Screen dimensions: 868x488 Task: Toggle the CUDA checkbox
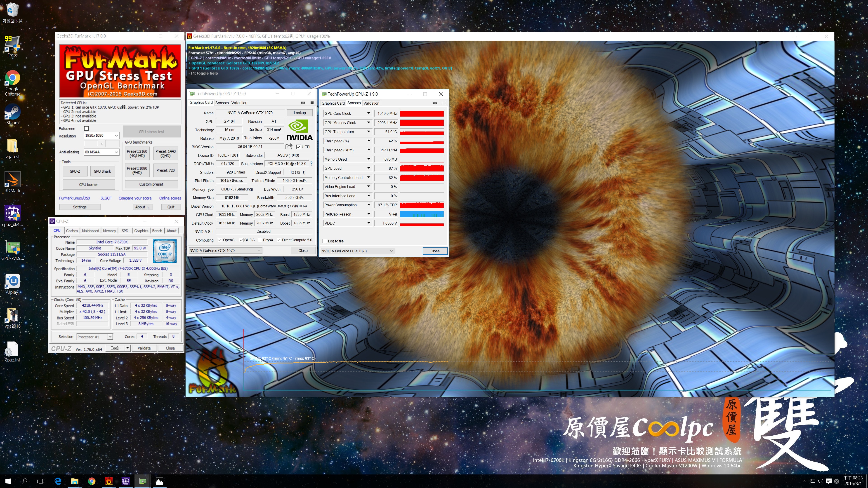point(241,240)
